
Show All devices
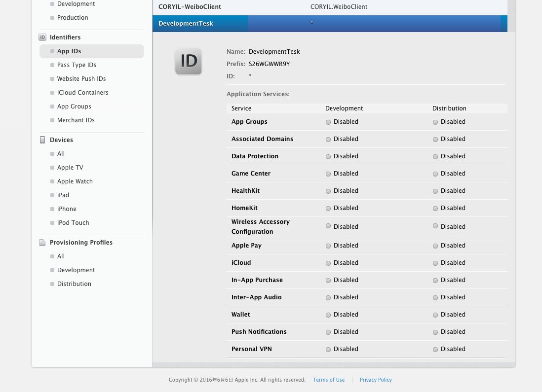click(x=61, y=154)
